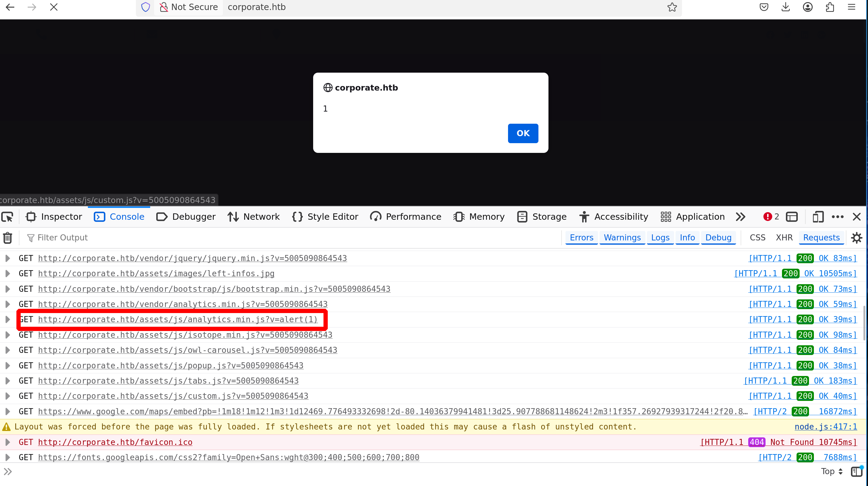This screenshot has height=486, width=868.
Task: Toggle the Warnings log filter
Action: coord(622,237)
